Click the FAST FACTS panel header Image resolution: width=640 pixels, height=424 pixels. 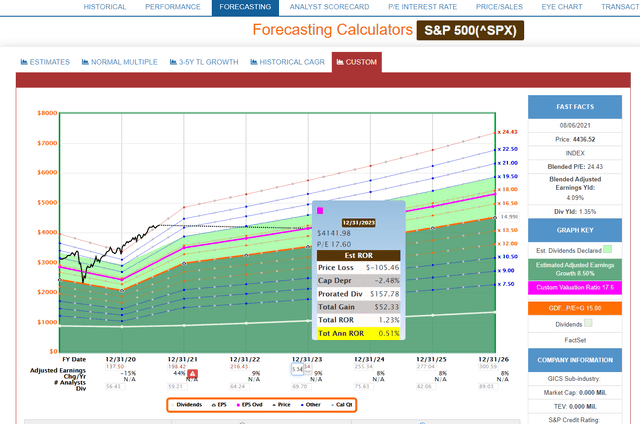(x=575, y=107)
